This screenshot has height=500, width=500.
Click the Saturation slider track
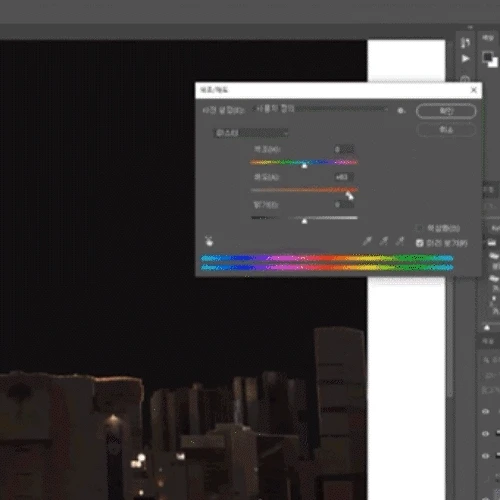[x=304, y=190]
